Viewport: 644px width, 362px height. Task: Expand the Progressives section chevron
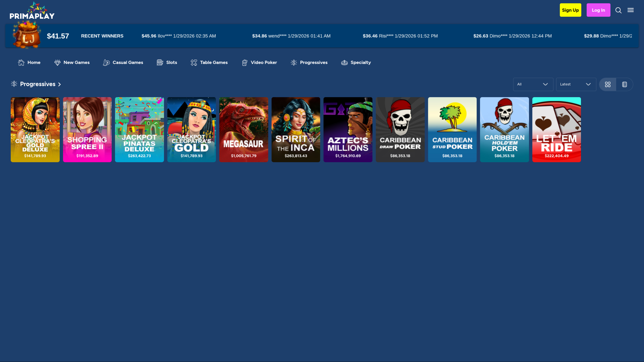click(59, 84)
